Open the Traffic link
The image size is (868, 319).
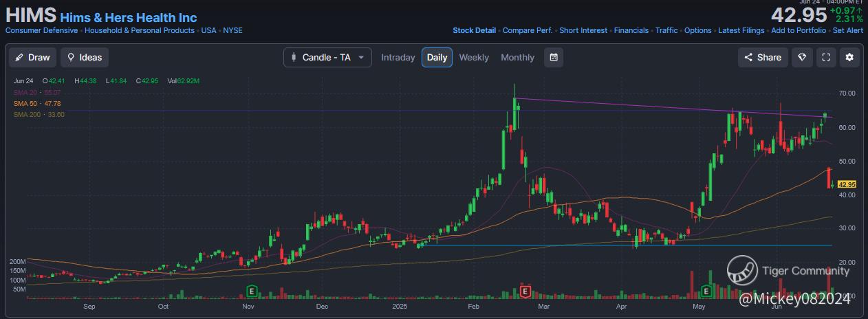pos(666,31)
